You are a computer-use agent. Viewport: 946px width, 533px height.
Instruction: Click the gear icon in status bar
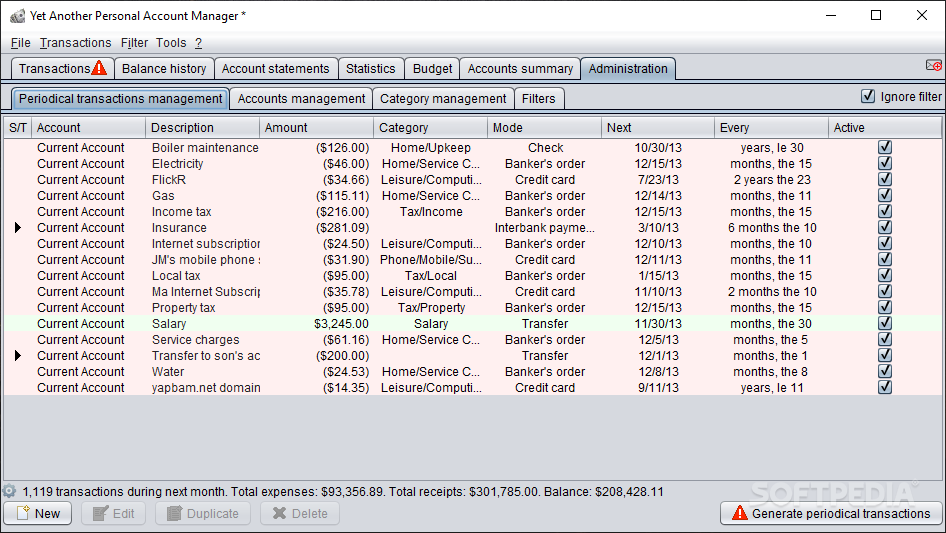tap(9, 491)
